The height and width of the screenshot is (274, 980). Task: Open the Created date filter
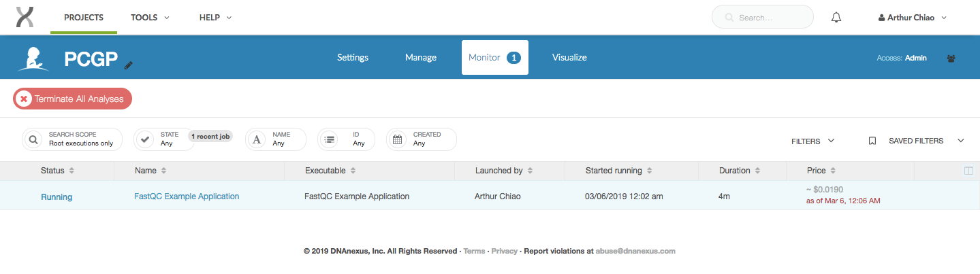click(422, 139)
